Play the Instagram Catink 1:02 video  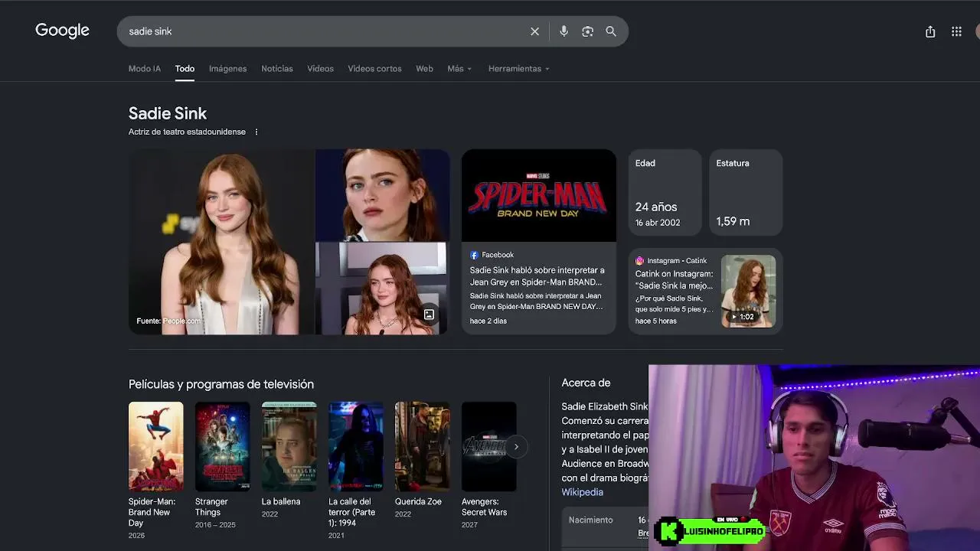click(x=748, y=291)
